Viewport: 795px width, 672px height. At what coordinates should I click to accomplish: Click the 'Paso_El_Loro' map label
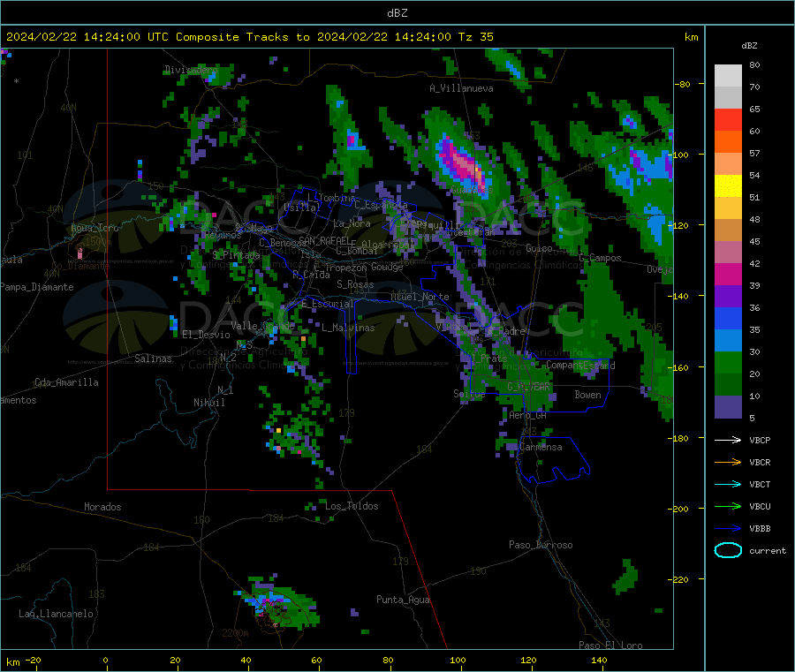pos(610,646)
